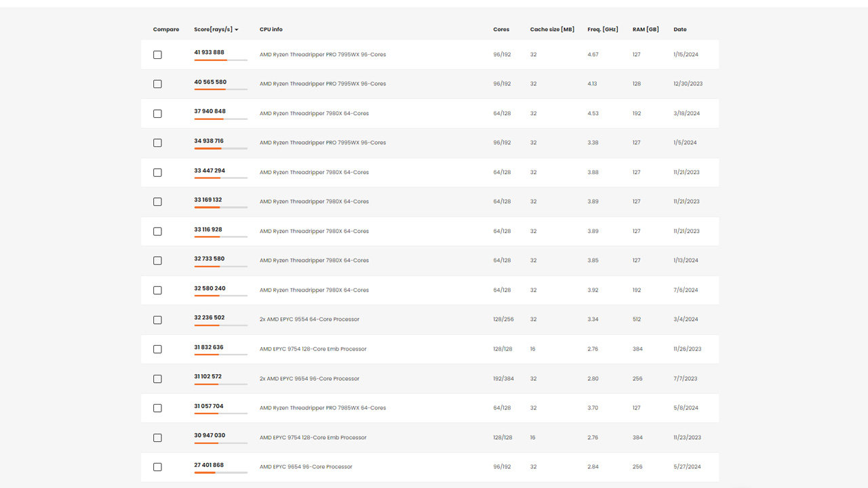Open the Threadripper 7980X entry dated 3/18/2024
The height and width of the screenshot is (488, 868).
click(314, 114)
